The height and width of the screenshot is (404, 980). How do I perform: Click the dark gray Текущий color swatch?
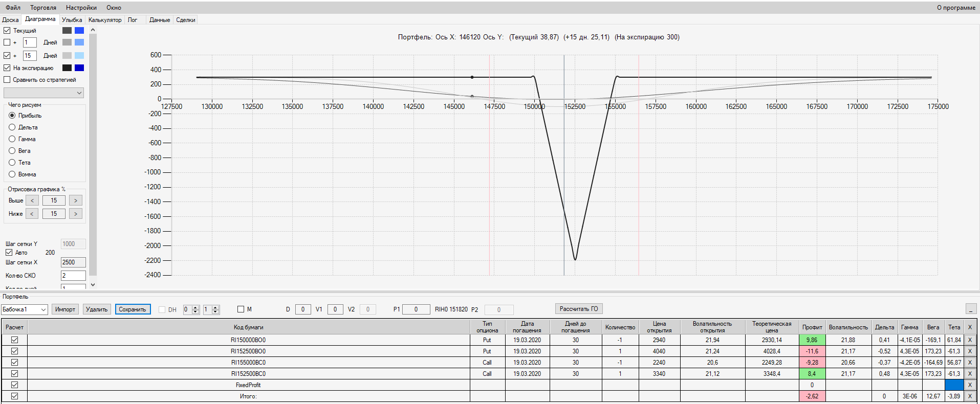coord(67,31)
